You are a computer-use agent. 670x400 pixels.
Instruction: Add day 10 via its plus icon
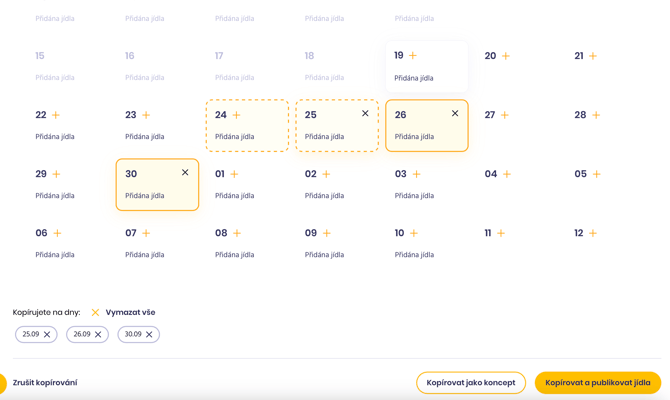click(x=414, y=233)
